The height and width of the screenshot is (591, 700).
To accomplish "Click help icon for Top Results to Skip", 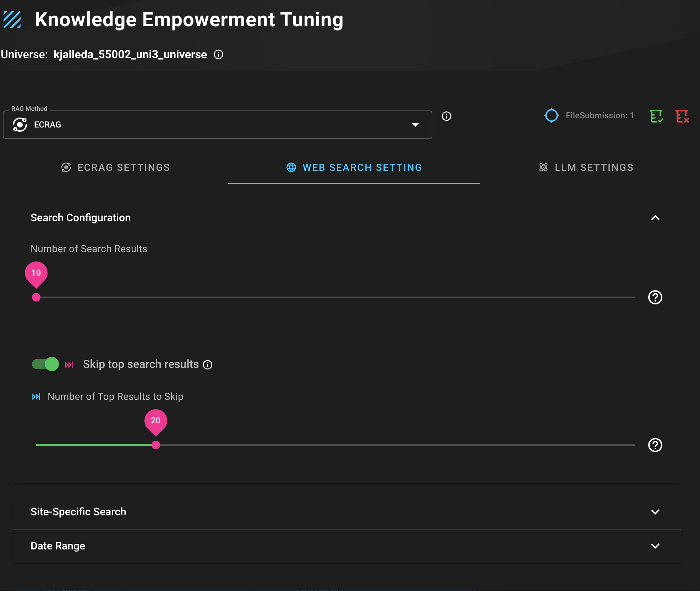I will (655, 445).
